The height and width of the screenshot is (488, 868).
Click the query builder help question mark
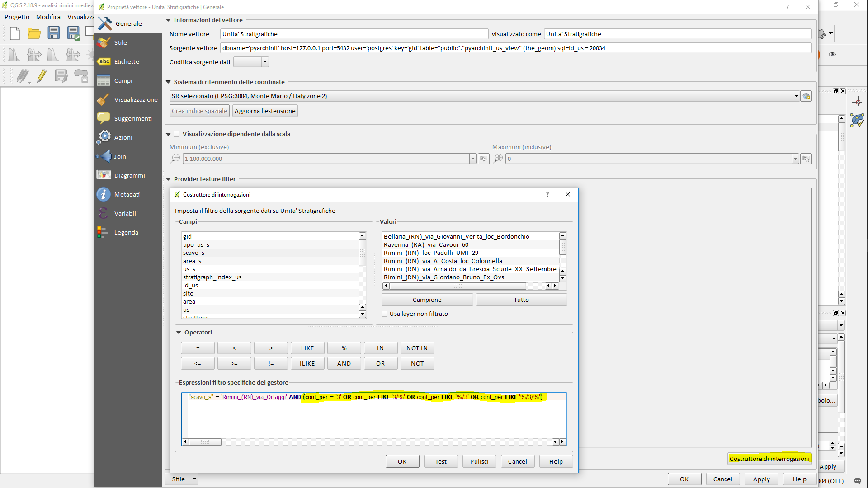coord(547,194)
